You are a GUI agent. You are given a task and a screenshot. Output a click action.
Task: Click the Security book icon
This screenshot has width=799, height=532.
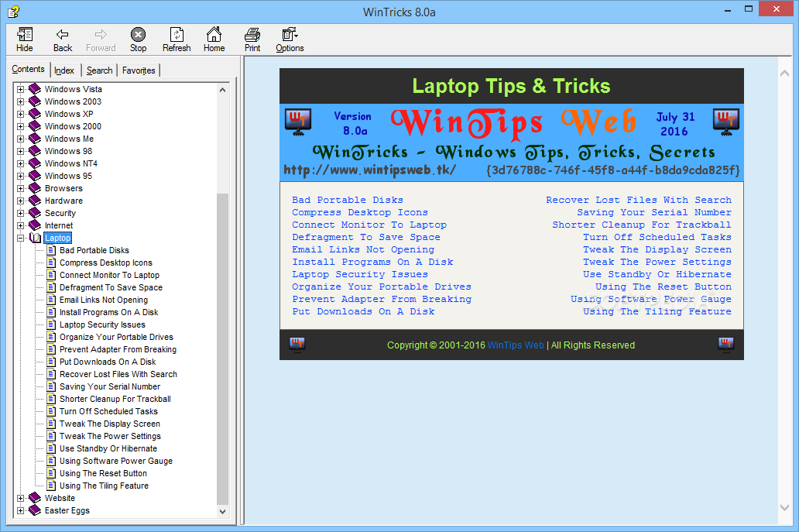35,212
